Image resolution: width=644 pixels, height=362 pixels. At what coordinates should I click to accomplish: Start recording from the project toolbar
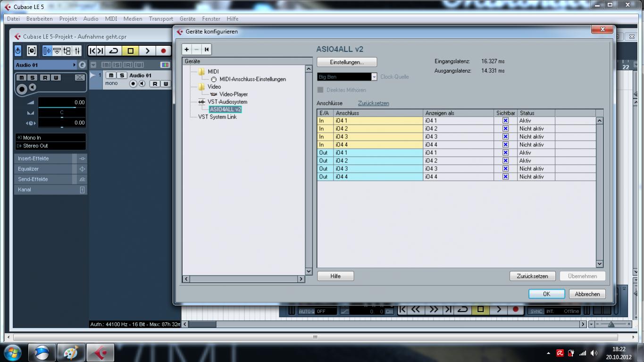point(163,51)
